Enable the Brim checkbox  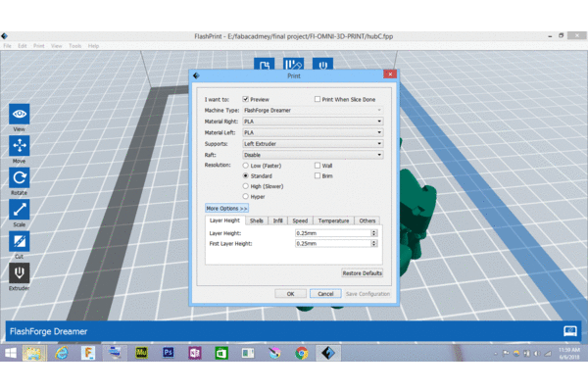[x=318, y=175]
